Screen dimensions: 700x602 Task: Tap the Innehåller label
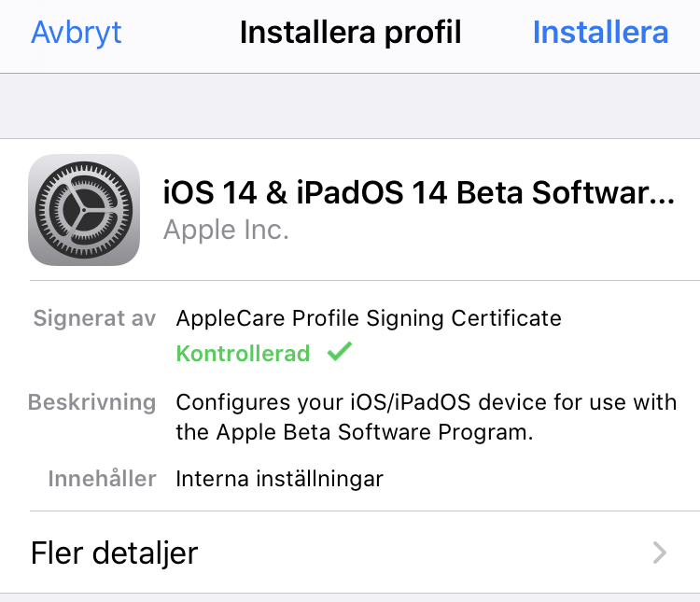(x=102, y=479)
